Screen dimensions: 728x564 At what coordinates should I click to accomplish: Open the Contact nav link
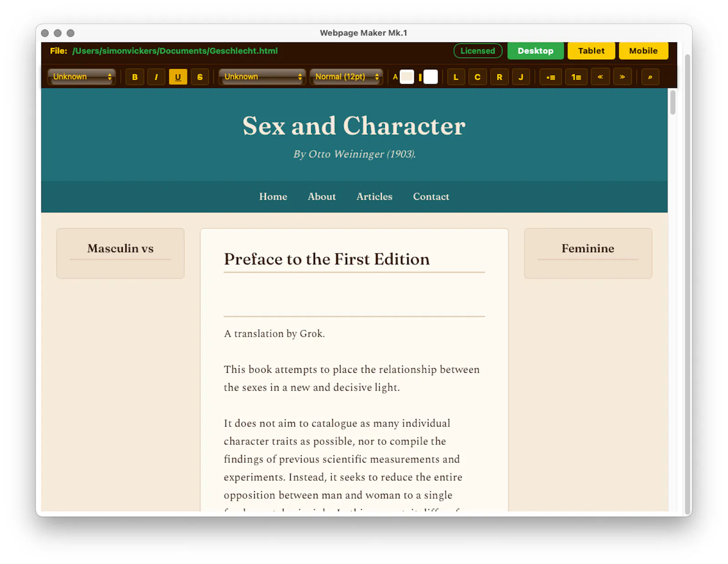tap(431, 197)
